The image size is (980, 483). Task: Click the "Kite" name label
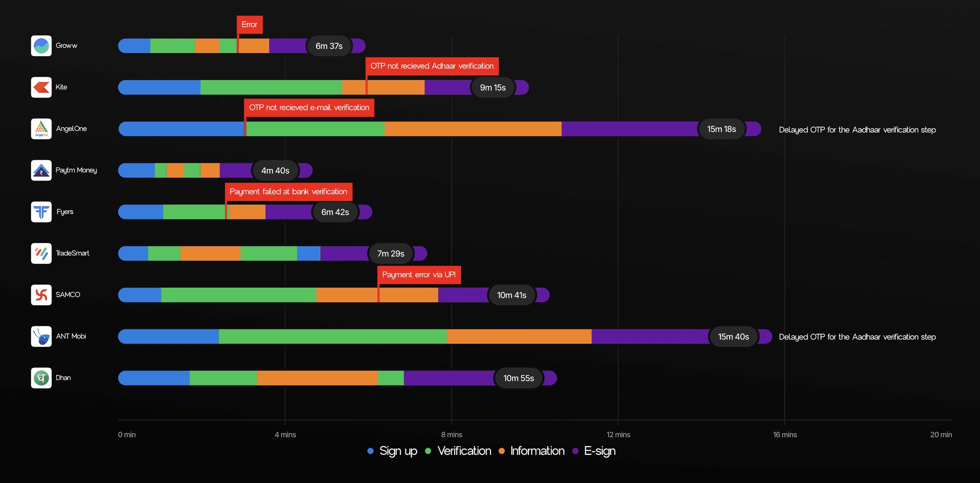point(61,87)
